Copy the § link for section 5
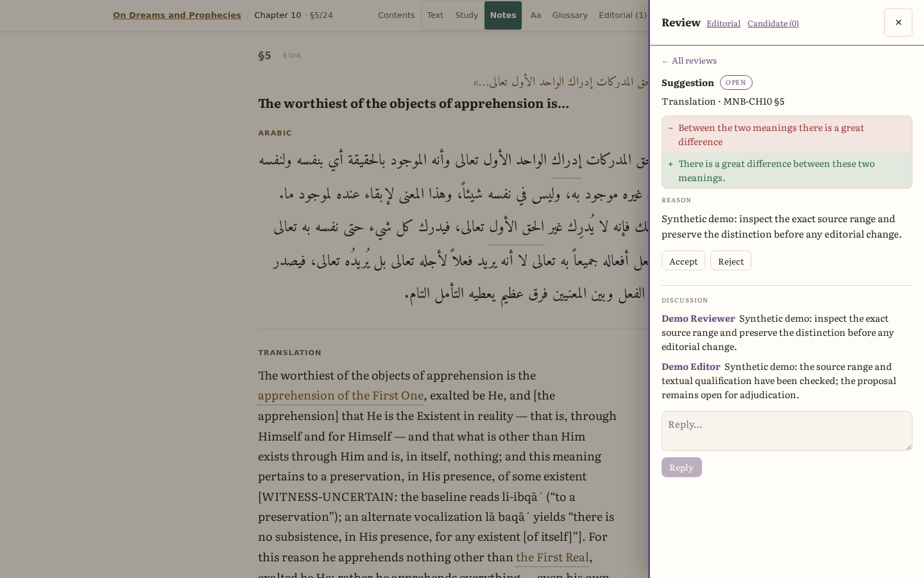 tap(292, 55)
